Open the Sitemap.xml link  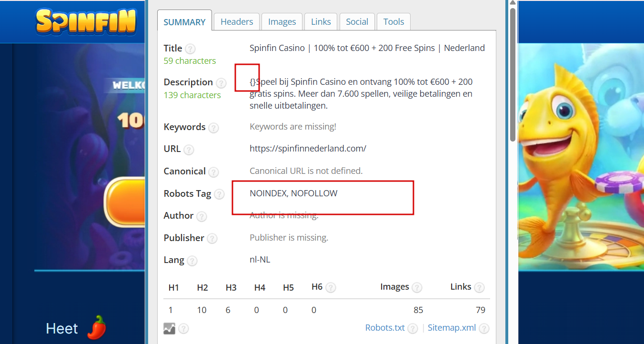click(x=452, y=328)
